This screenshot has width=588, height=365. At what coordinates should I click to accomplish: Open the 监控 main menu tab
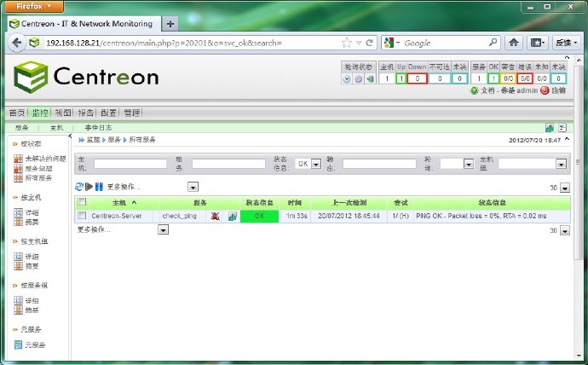click(40, 113)
